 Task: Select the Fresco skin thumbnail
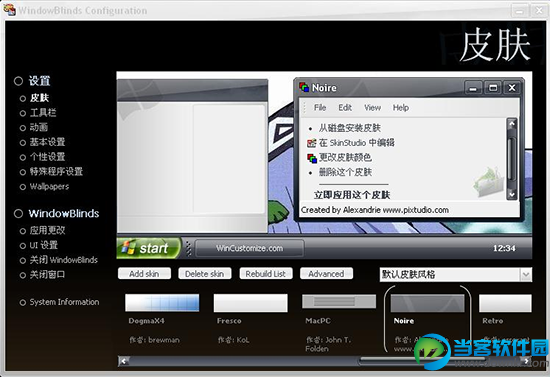(250, 303)
